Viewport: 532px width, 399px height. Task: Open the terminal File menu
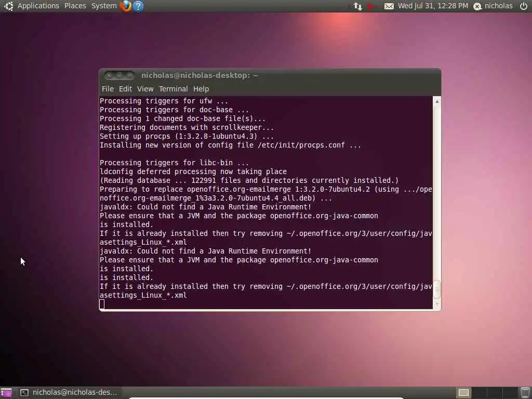tap(108, 89)
